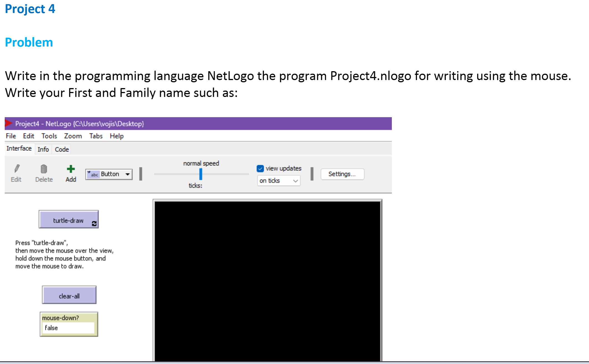Open the Settings... dialog button
The height and width of the screenshot is (364, 589).
(342, 174)
